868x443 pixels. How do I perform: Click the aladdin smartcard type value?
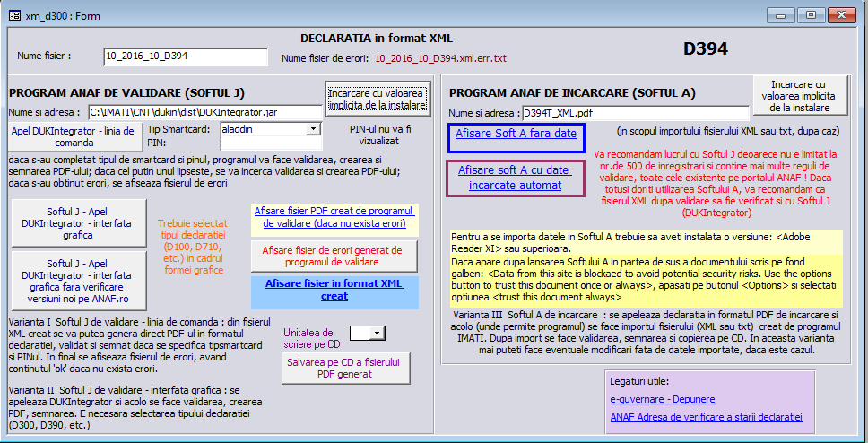click(x=263, y=128)
